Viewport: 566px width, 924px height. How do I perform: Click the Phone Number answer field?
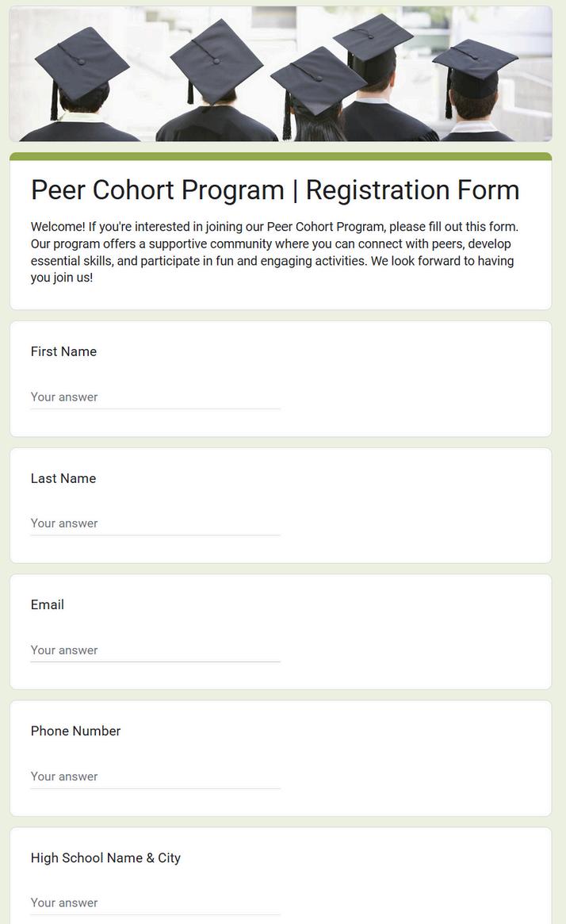(155, 776)
